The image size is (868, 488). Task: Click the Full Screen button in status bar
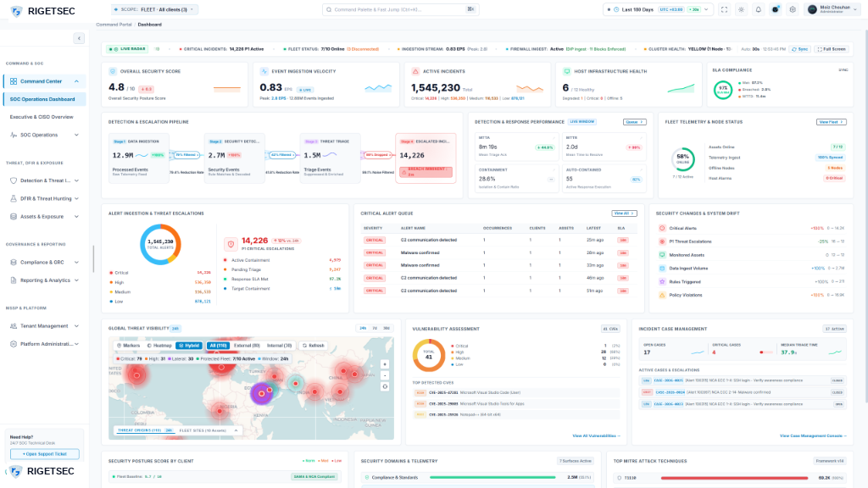pyautogui.click(x=832, y=48)
